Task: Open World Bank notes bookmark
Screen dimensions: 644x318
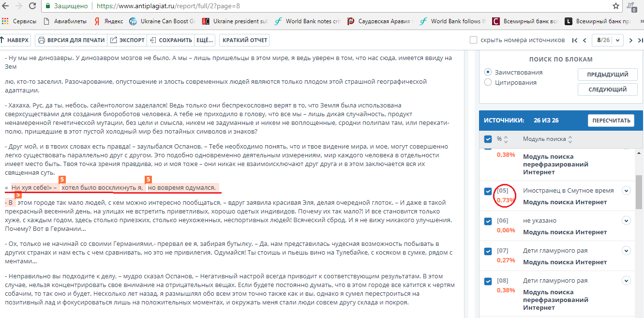Action: (307, 21)
